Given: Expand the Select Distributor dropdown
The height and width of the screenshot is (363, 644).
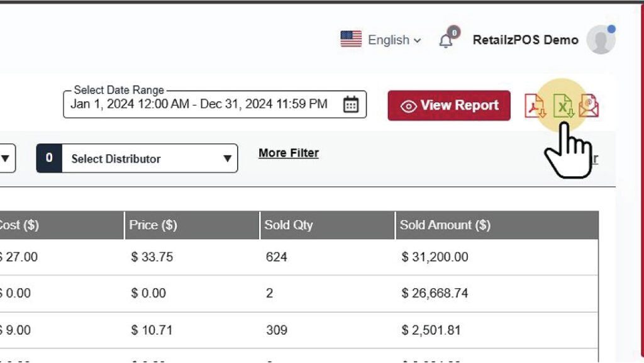Looking at the screenshot, I should (137, 159).
